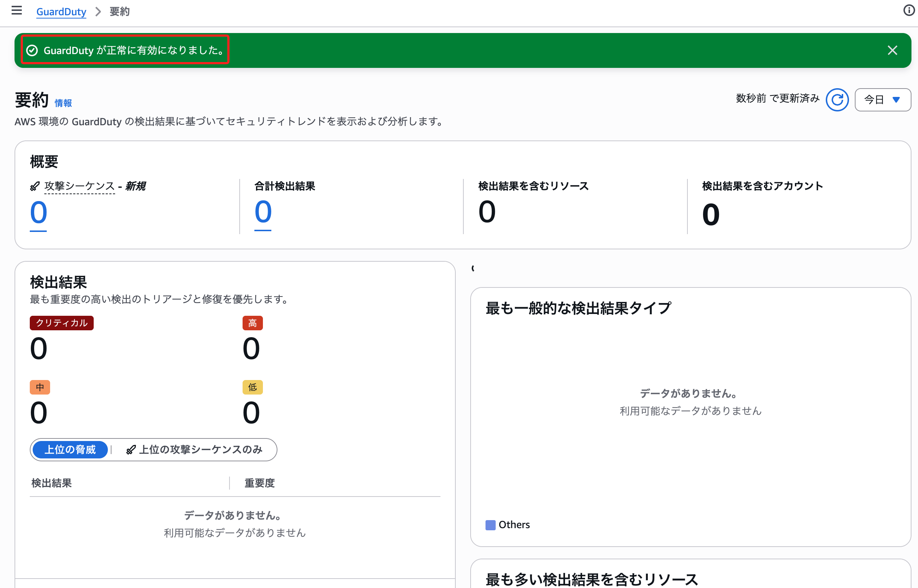Dismiss the green success banner
The width and height of the screenshot is (918, 588).
[892, 50]
